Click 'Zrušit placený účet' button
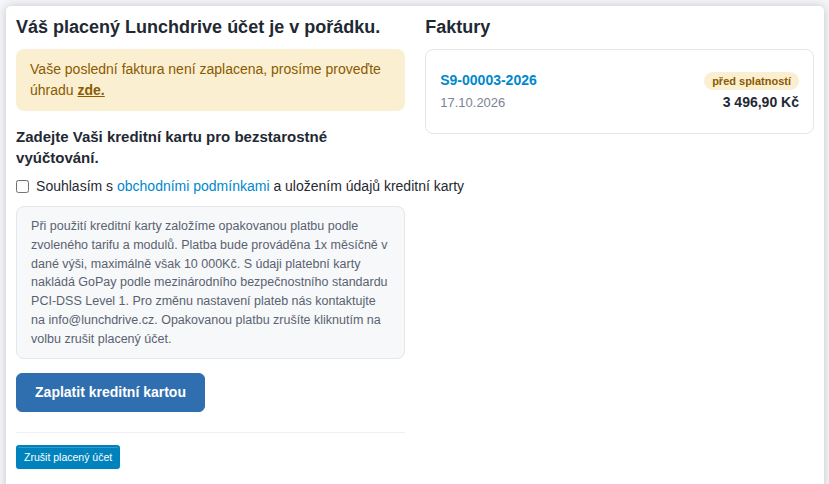 pos(68,457)
